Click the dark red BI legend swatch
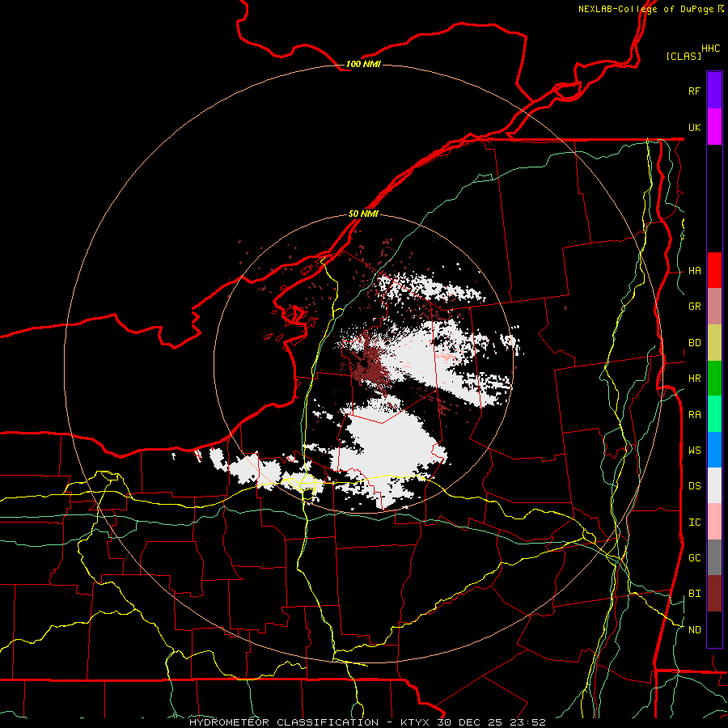The width and height of the screenshot is (728, 728). 714,594
